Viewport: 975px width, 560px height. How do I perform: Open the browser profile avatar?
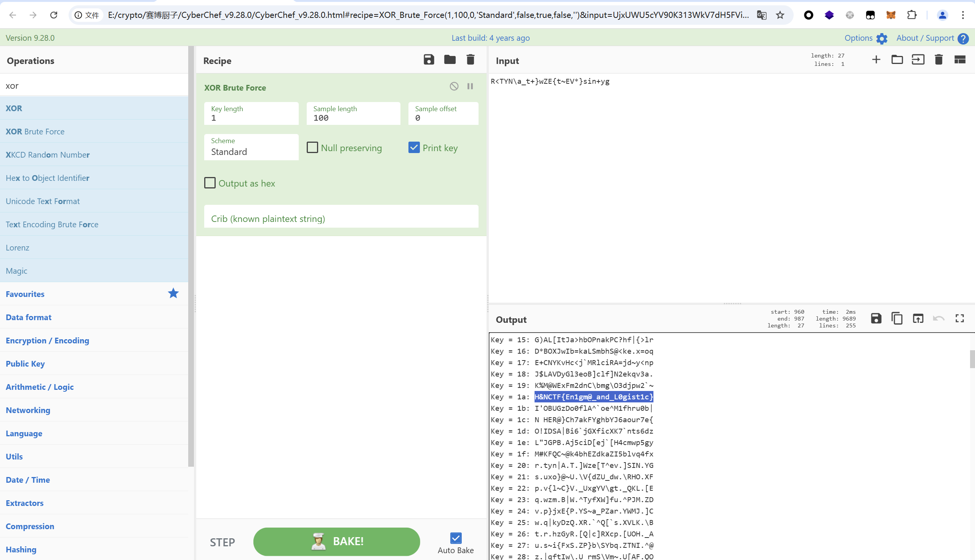pos(942,15)
